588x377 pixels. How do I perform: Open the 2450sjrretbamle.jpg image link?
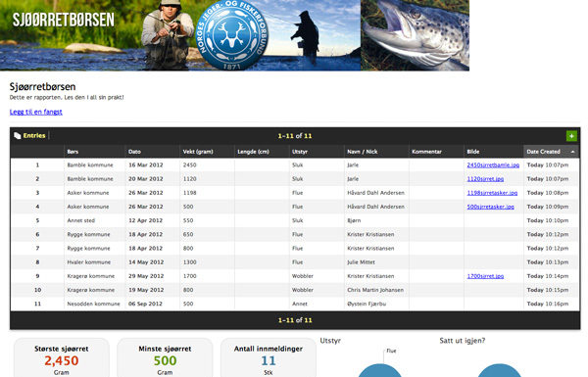click(493, 165)
